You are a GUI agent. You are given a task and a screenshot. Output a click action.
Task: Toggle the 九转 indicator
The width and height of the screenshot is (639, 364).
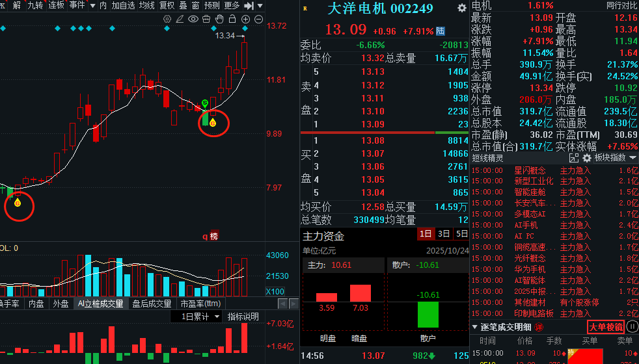click(x=35, y=5)
